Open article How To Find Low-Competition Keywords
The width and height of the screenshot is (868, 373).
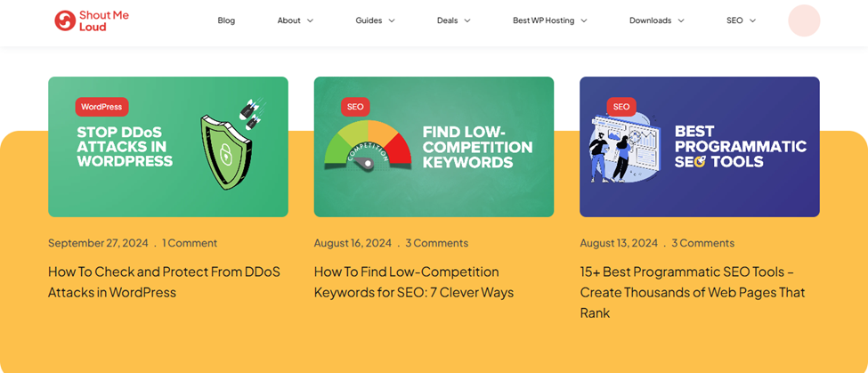click(x=414, y=282)
